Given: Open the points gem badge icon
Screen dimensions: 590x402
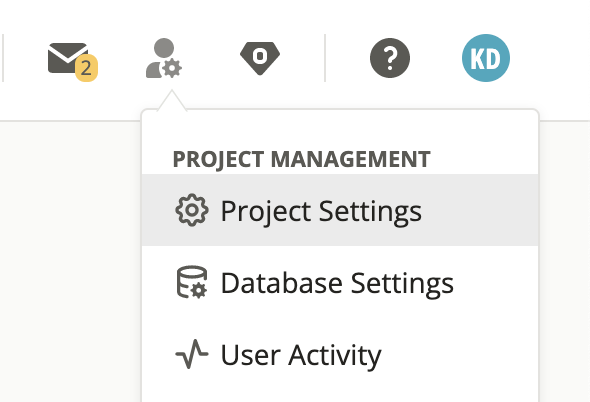Looking at the screenshot, I should 260,58.
